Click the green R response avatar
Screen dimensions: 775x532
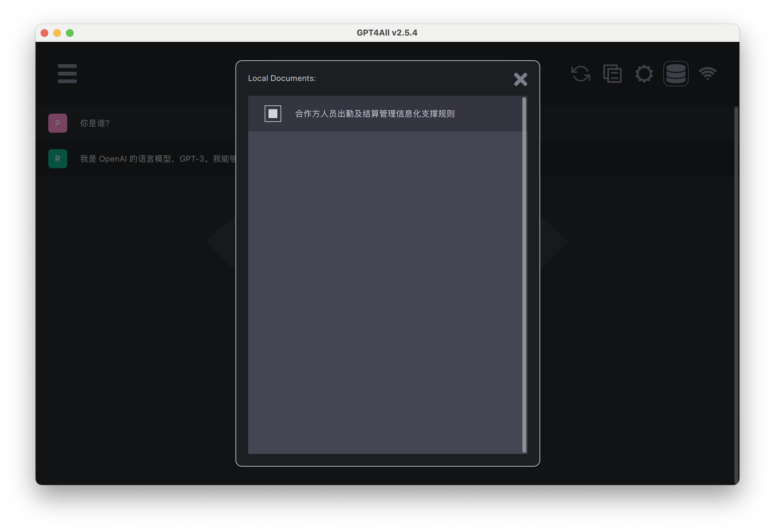pyautogui.click(x=58, y=159)
